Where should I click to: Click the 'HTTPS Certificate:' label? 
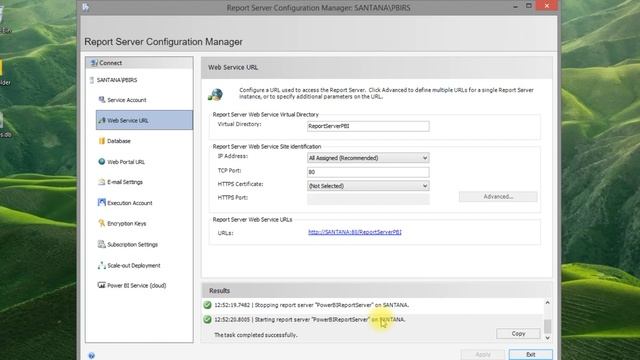tap(240, 184)
